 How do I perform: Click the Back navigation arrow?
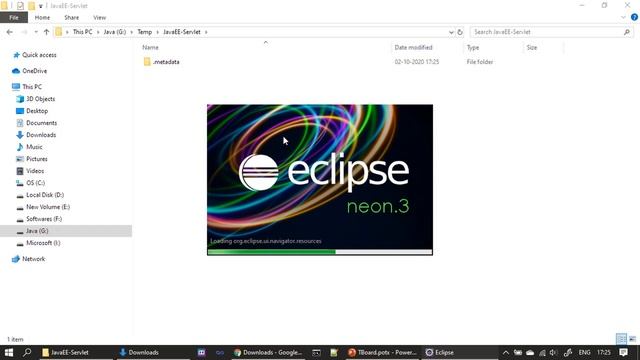pyautogui.click(x=10, y=32)
